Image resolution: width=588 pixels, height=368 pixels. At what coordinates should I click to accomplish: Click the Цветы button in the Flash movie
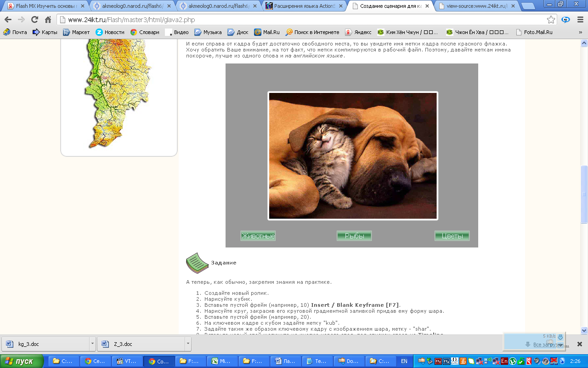pyautogui.click(x=452, y=236)
